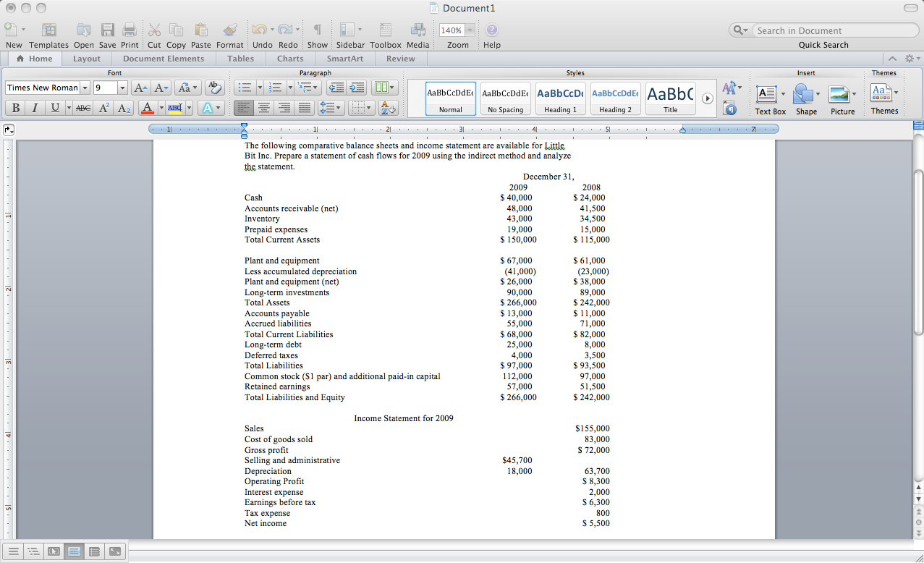
Task: Increase font size with grow icon
Action: 140,88
